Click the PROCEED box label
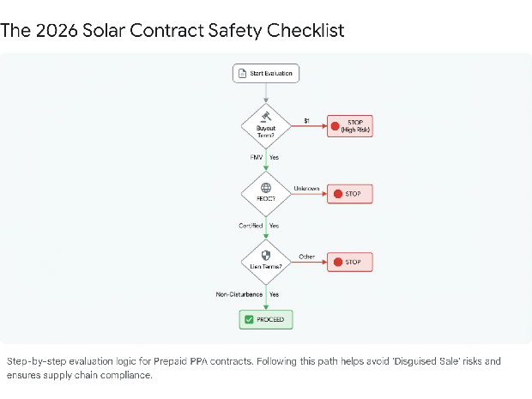 (x=270, y=319)
